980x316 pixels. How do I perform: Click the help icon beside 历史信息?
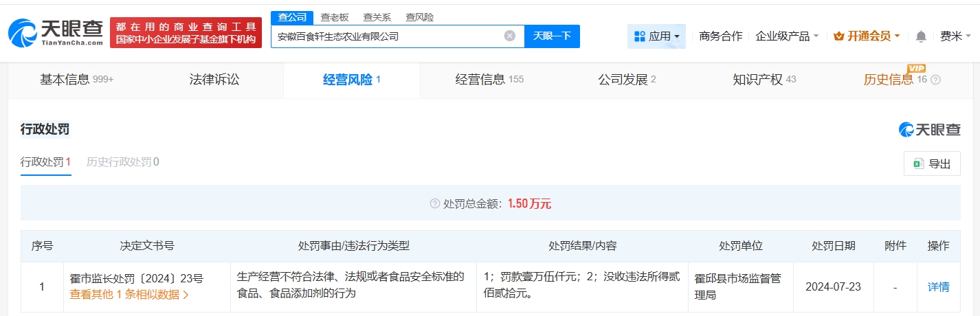pos(935,80)
